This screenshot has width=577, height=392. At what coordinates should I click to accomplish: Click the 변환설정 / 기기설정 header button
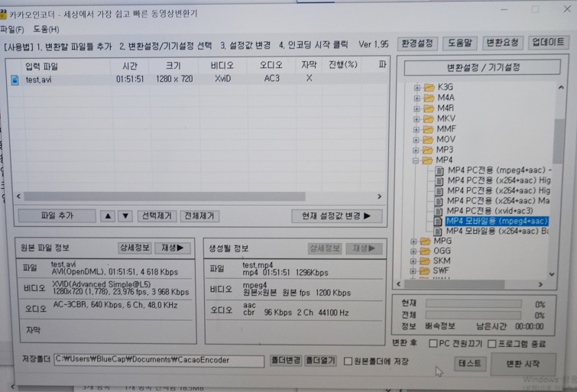click(482, 68)
